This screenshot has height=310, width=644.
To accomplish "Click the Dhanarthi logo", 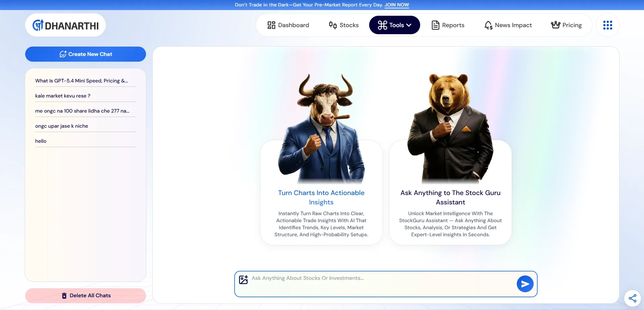I will 65,25.
